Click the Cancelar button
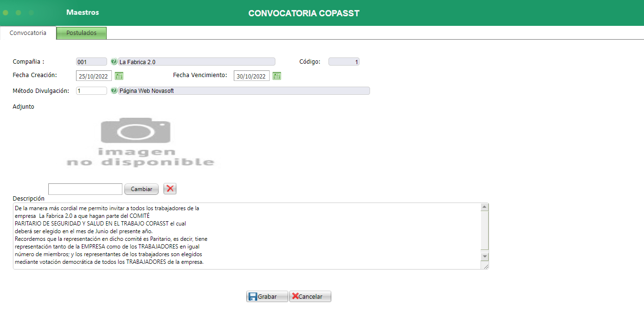The width and height of the screenshot is (644, 316). 310,296
